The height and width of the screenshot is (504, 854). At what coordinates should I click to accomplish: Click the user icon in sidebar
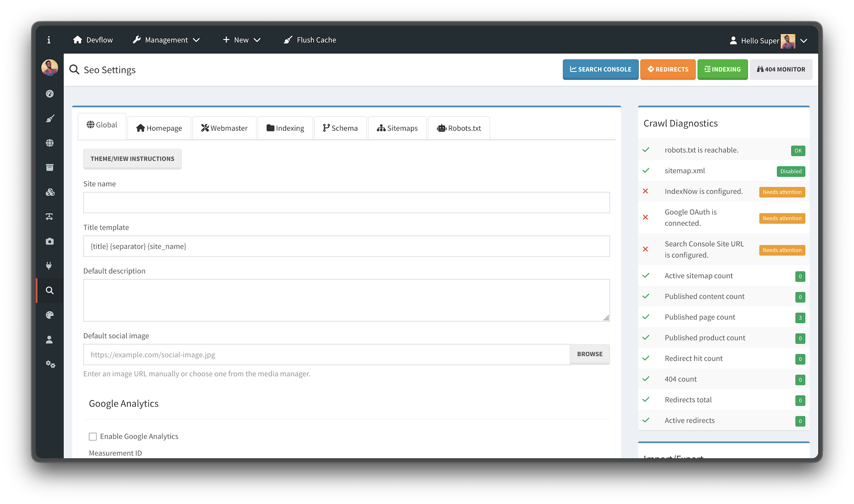[x=50, y=339]
